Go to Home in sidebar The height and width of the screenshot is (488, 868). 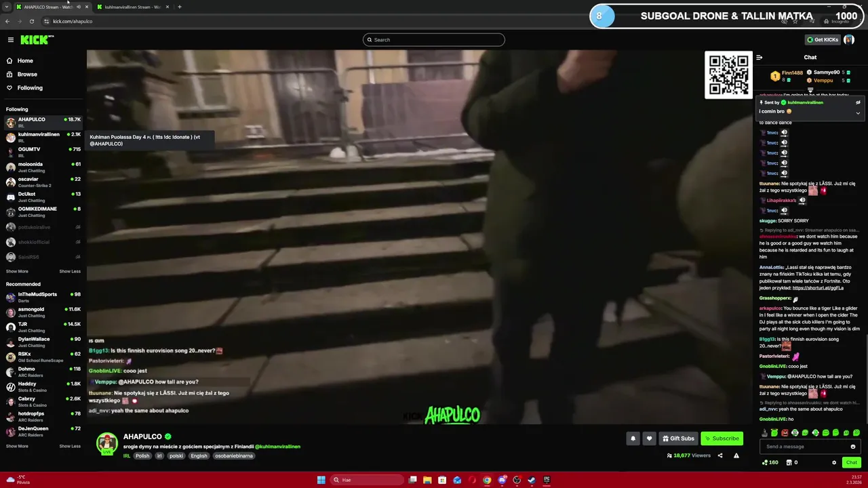(25, 61)
